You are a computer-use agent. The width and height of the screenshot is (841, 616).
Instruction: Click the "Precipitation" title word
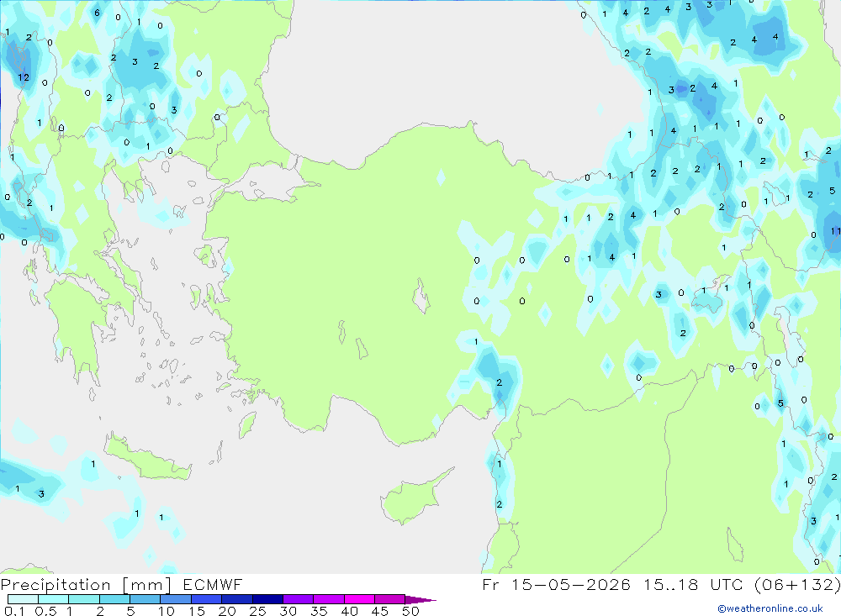pyautogui.click(x=56, y=584)
